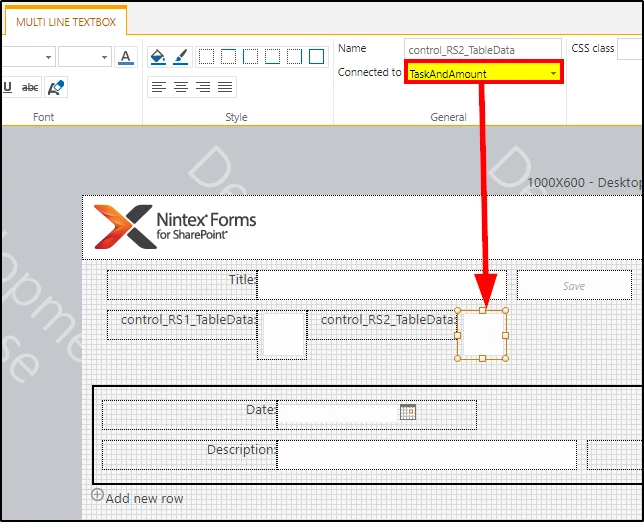Click the Description text input control
The width and height of the screenshot is (644, 522).
tap(427, 455)
